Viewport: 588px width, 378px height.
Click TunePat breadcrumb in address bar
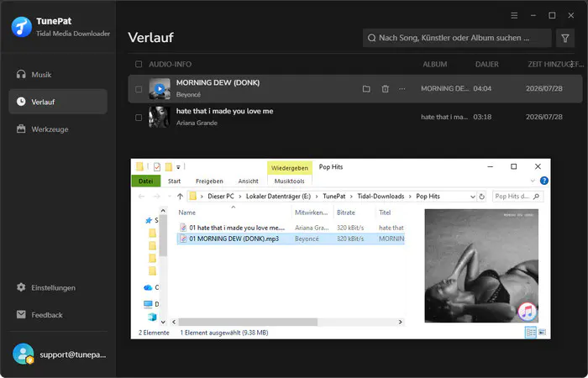click(x=334, y=197)
